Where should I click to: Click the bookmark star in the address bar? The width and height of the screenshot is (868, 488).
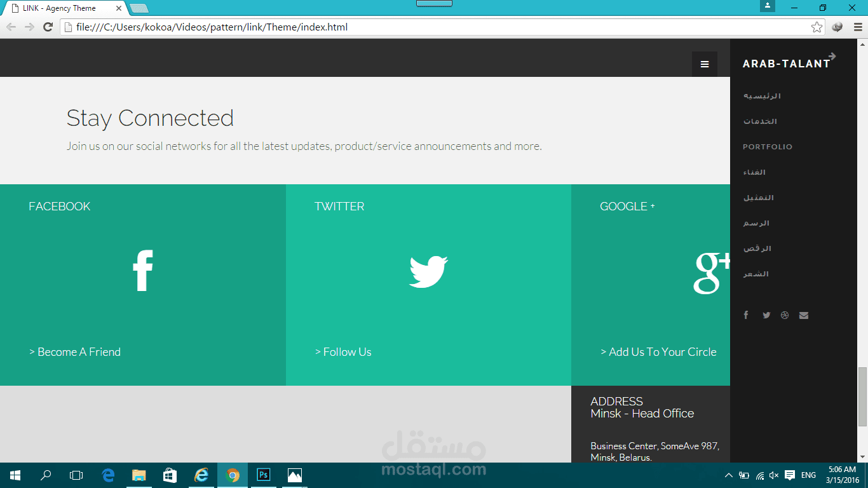[x=818, y=27]
